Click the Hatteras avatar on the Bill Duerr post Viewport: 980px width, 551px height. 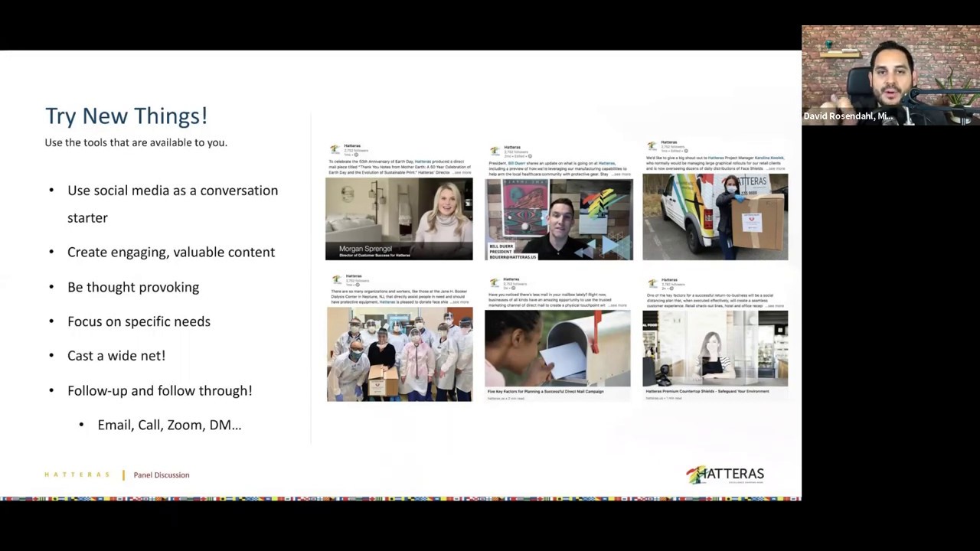[495, 151]
